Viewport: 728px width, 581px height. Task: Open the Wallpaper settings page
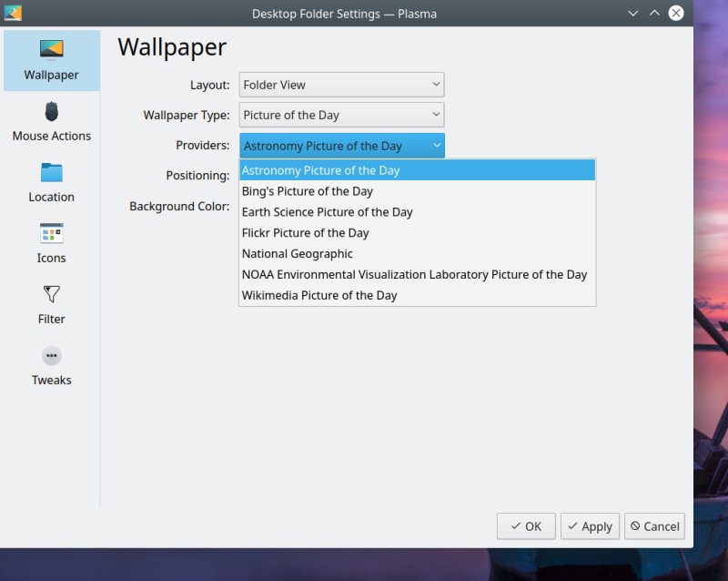[x=51, y=59]
